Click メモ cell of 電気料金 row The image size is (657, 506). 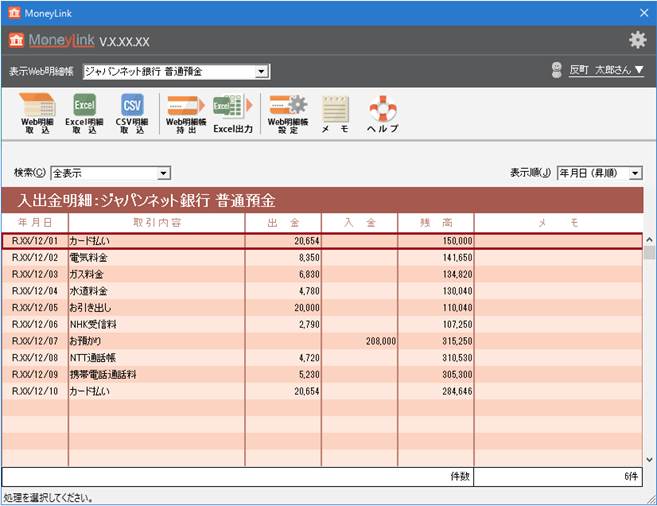(559, 258)
